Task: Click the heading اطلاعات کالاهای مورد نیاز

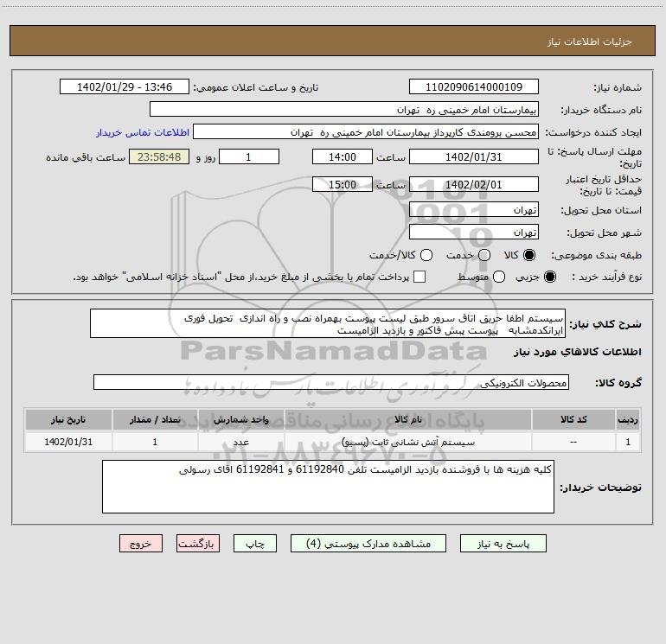Action: click(577, 352)
